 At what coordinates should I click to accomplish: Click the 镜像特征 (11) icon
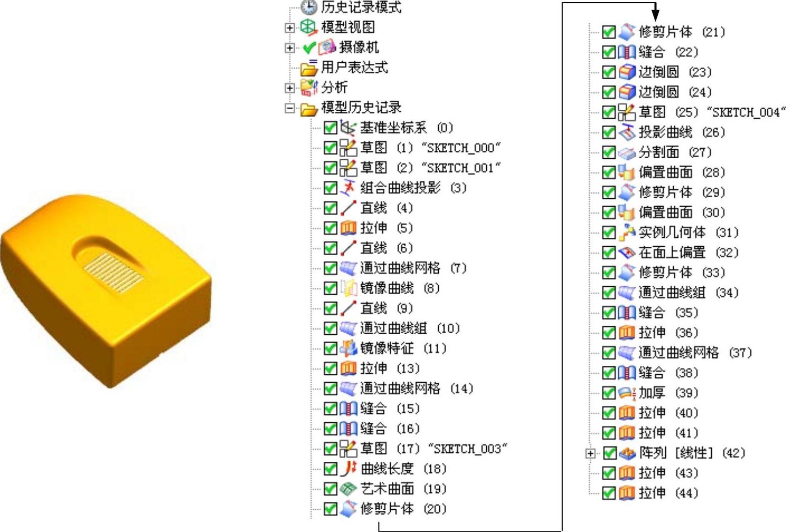[348, 349]
